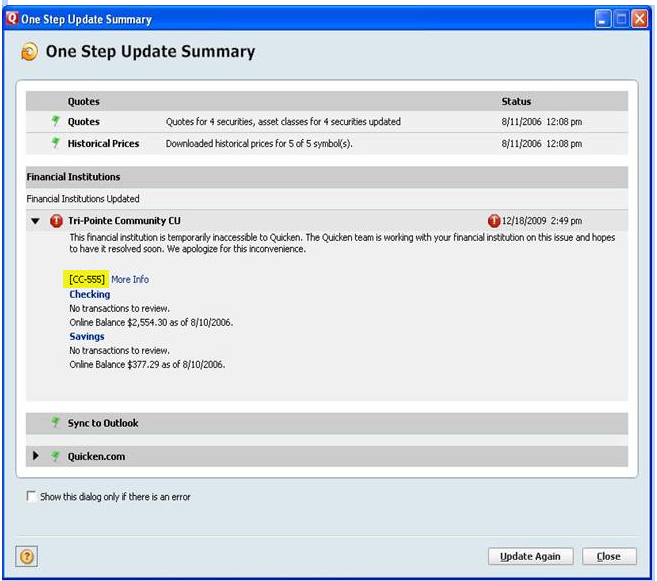Click the Historical Prices 8/11/2006 timestamp
Image resolution: width=657 pixels, height=581 pixels.
coord(542,144)
